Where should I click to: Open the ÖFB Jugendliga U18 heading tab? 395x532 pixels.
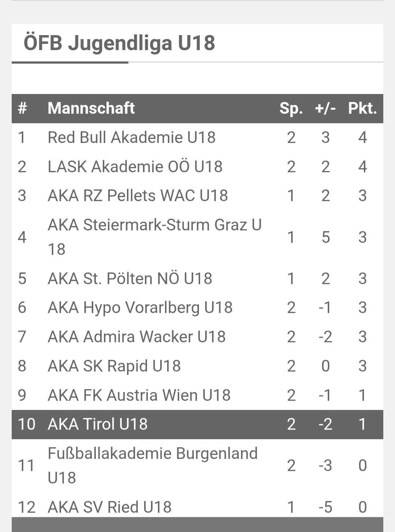pos(119,43)
